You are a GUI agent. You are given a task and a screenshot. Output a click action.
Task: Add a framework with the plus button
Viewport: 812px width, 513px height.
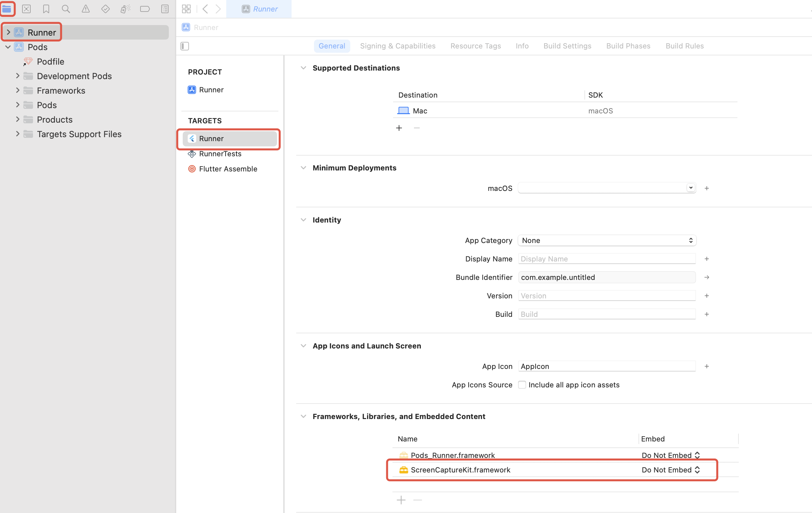tap(401, 500)
